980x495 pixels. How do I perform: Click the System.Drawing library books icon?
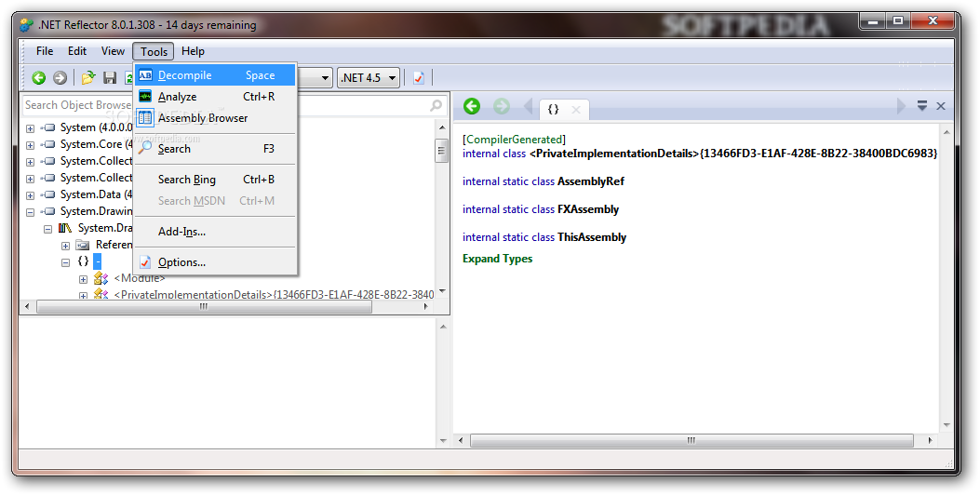[65, 228]
